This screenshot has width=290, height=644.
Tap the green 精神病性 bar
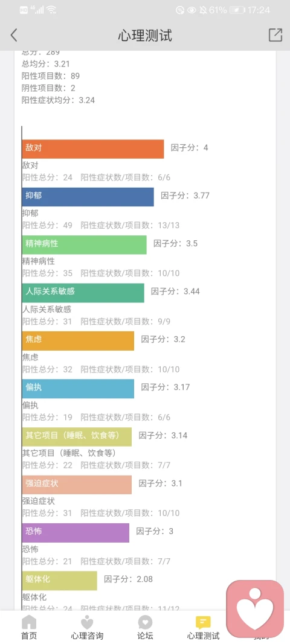85,245
